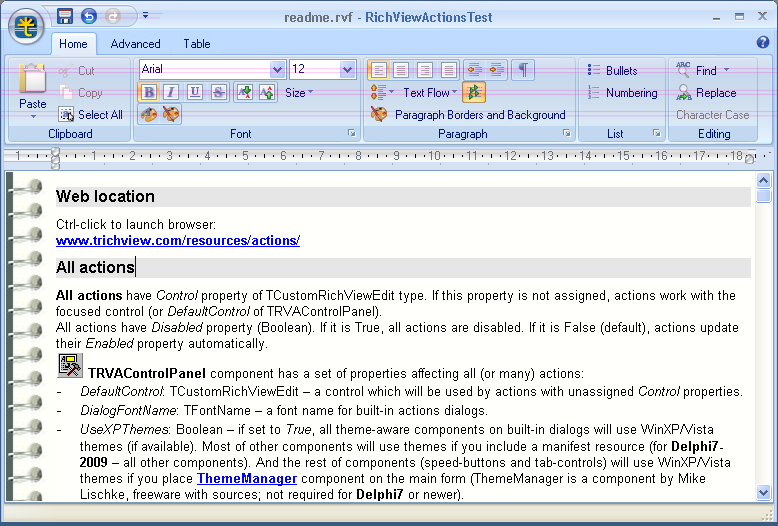
Task: Click the decrease indent icon
Action: tap(474, 70)
